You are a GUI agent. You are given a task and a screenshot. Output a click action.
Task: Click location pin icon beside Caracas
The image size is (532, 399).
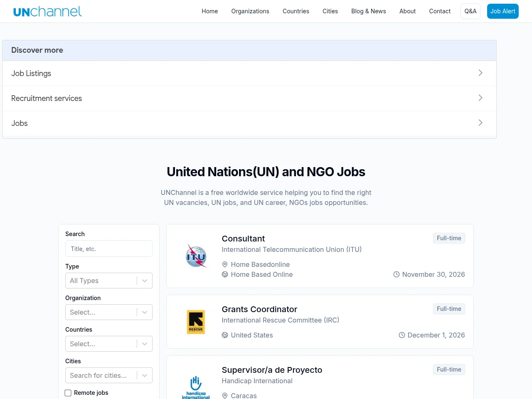[225, 396]
